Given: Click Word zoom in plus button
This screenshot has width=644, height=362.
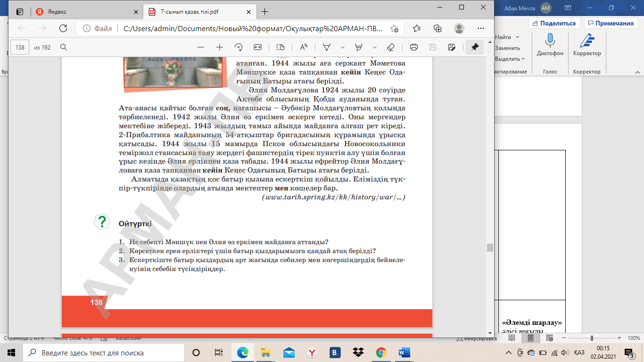Looking at the screenshot, I should [619, 338].
